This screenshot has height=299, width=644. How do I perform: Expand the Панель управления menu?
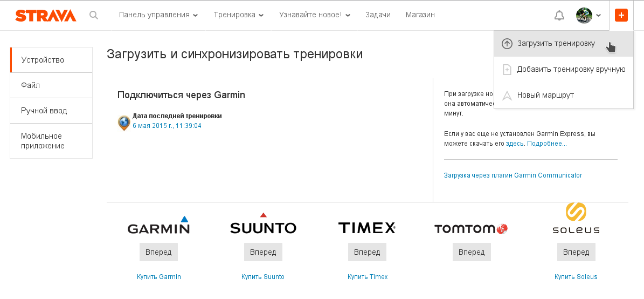158,15
